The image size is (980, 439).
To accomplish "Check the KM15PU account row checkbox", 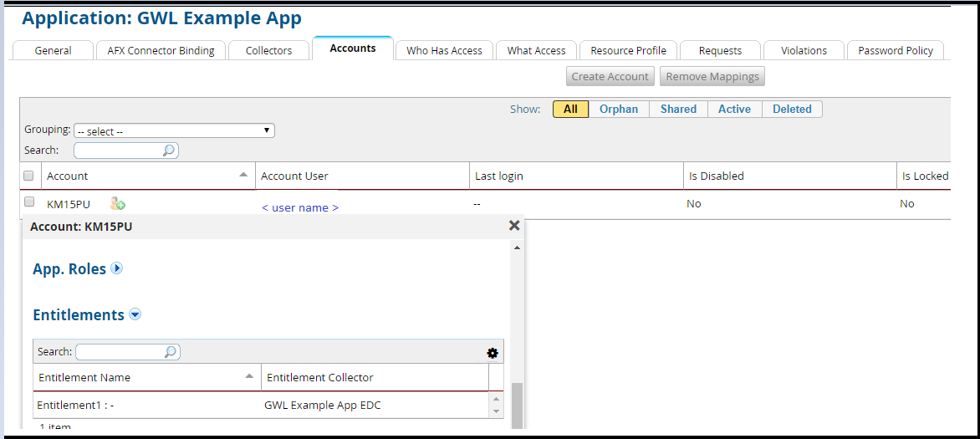I will coord(29,202).
